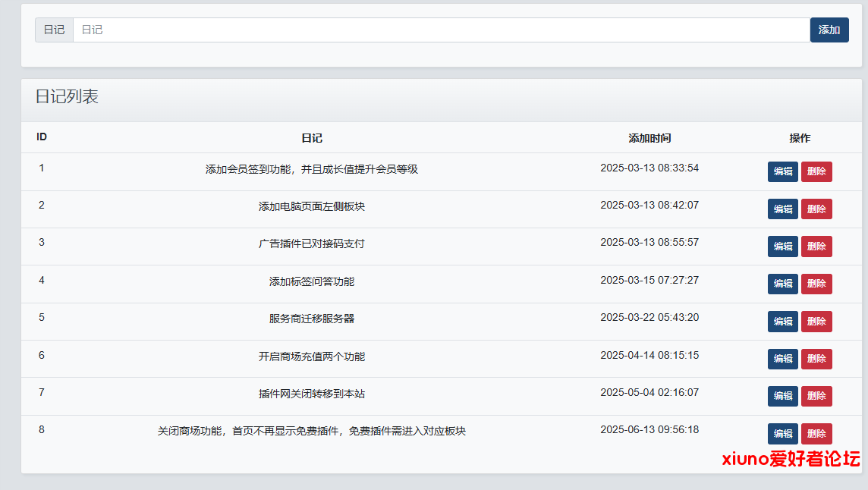Delete the 服务商迁移服务器 entry
Screen dimensions: 868x490
click(x=816, y=322)
